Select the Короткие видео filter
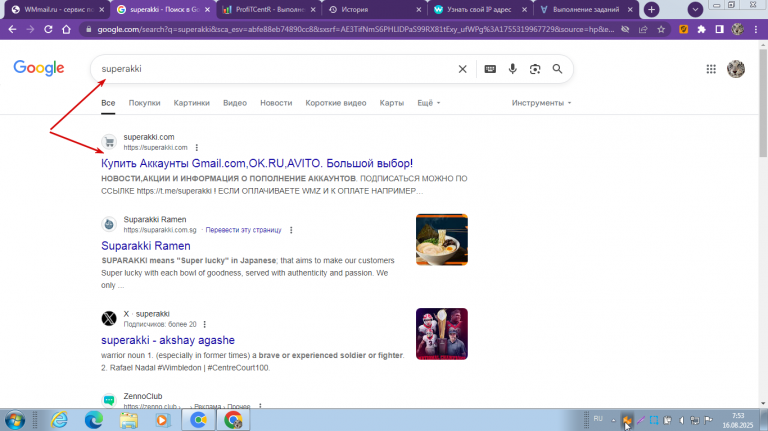 pyautogui.click(x=336, y=103)
